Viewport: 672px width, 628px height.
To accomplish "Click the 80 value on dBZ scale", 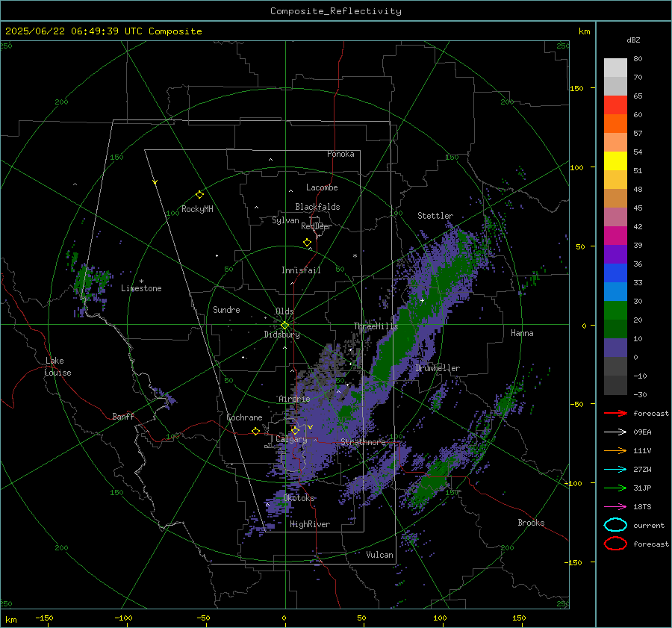I will 638,59.
